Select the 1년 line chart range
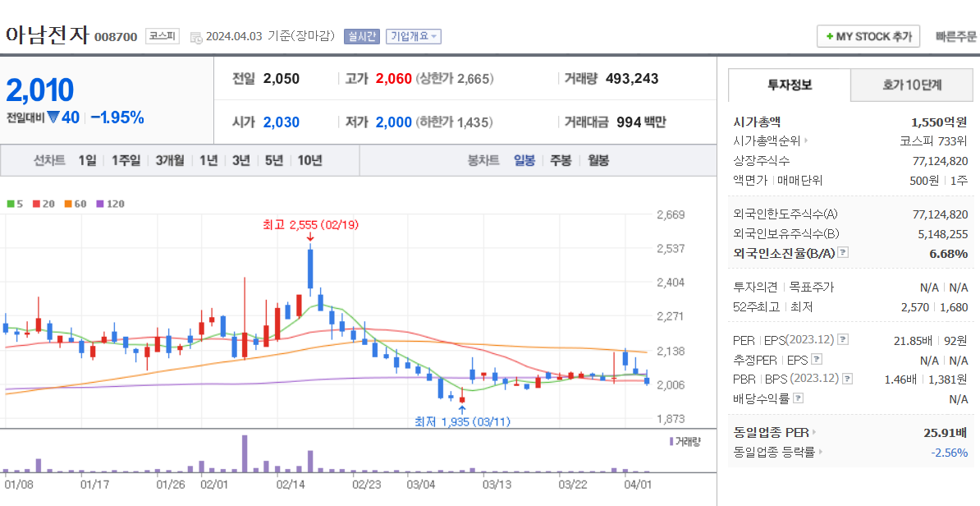980x506 pixels. click(208, 161)
